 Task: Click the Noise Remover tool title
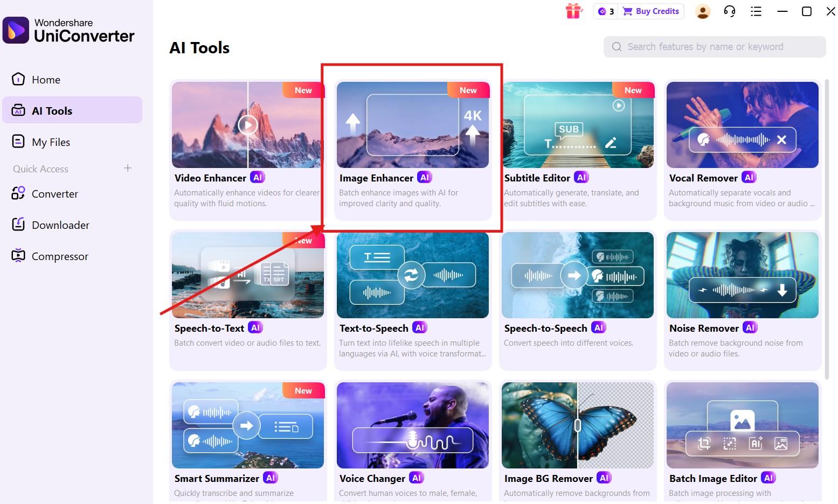(x=704, y=328)
